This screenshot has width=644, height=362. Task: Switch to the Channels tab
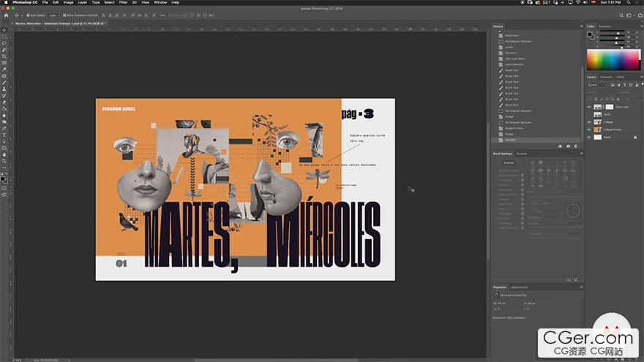tap(606, 77)
